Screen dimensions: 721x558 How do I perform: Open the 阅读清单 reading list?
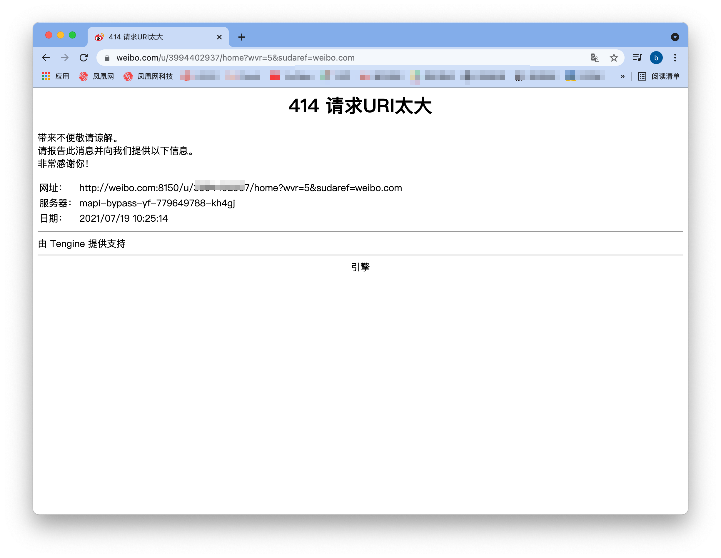[x=658, y=76]
